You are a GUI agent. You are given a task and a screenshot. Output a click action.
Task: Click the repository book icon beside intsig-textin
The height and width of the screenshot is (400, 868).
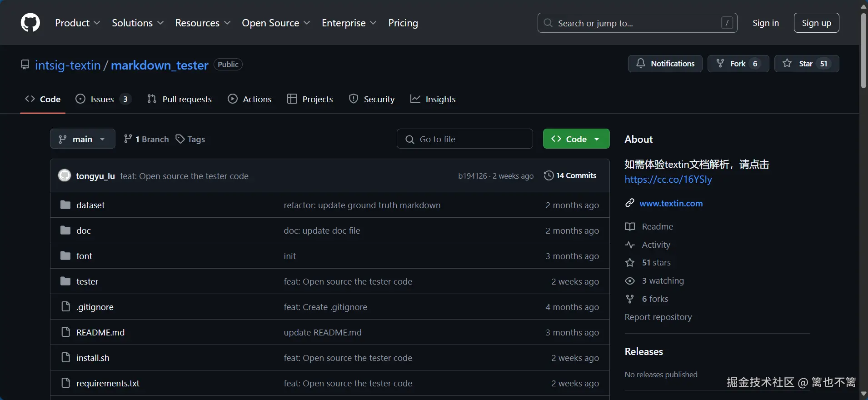25,65
